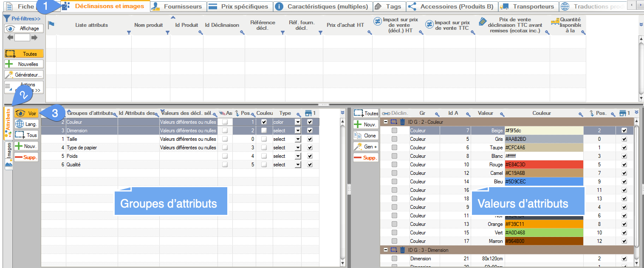Click the Générateur button in left sidebar
The image size is (644, 268).
coord(24,74)
